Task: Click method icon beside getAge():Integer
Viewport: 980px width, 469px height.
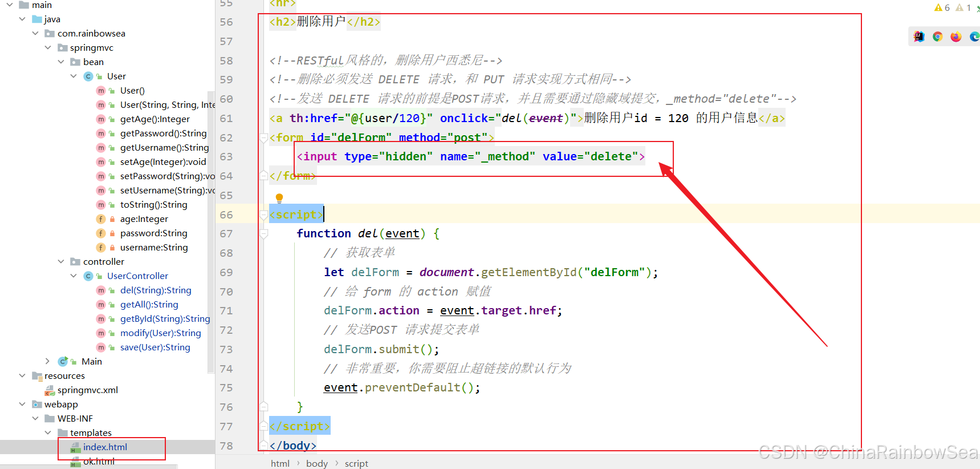Action: pyautogui.click(x=101, y=119)
